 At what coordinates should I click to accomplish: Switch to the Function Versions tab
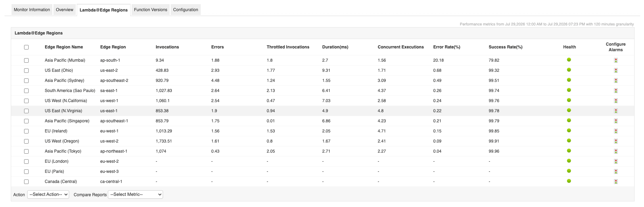coord(150,10)
